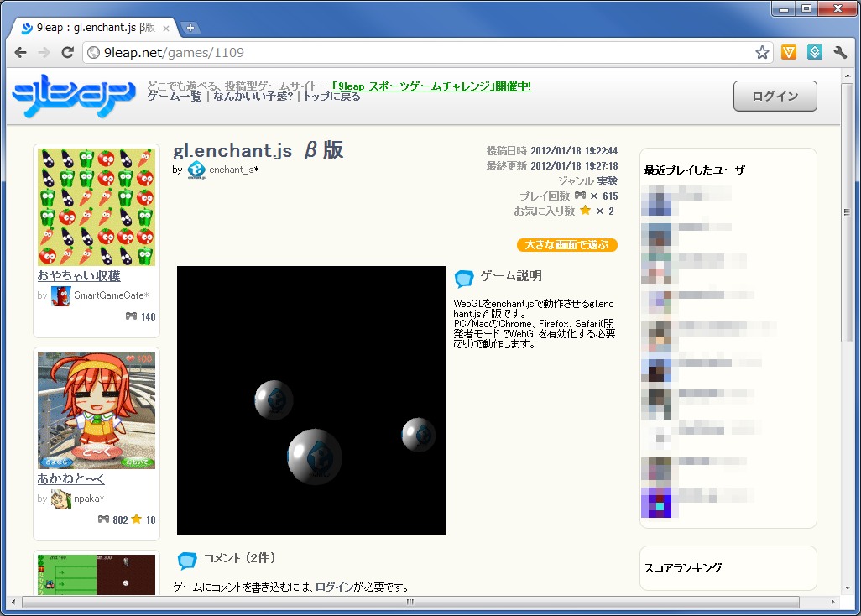Image resolution: width=861 pixels, height=616 pixels.
Task: Click the large center sphere in game
Action: click(315, 457)
